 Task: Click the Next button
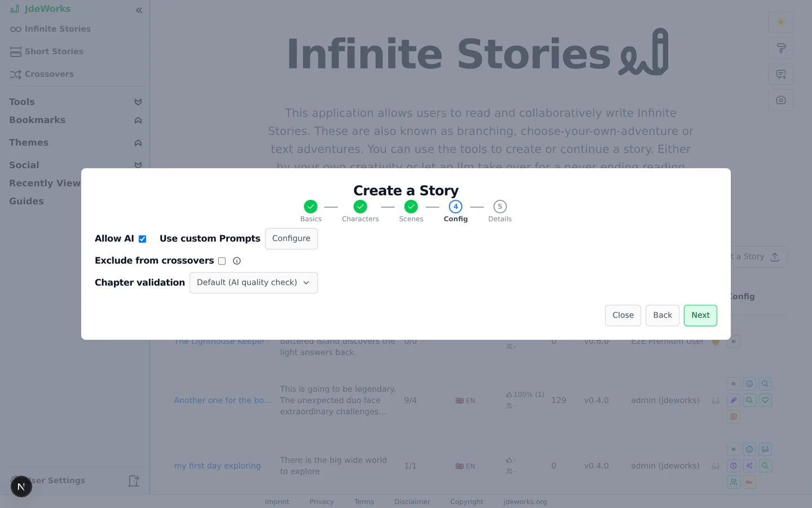pos(700,316)
